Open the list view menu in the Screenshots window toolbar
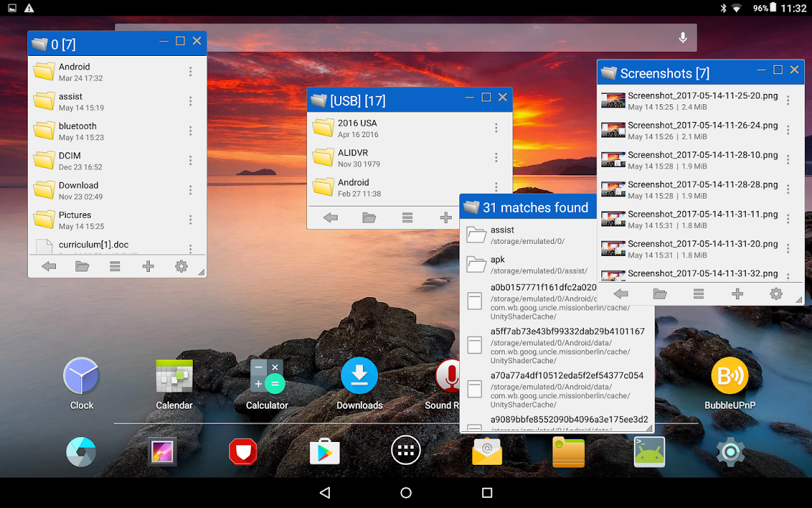This screenshot has height=508, width=812. (698, 294)
